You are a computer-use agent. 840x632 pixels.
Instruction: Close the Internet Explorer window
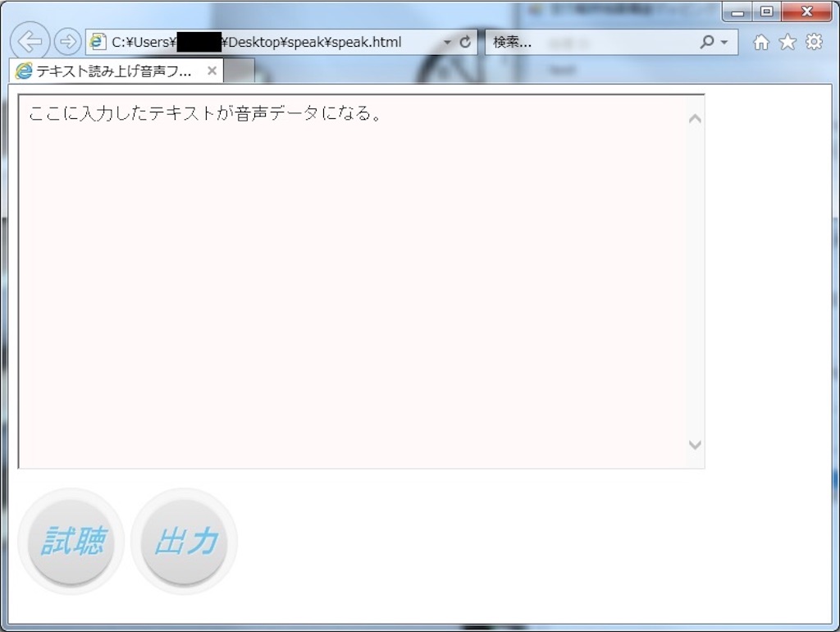pyautogui.click(x=807, y=11)
